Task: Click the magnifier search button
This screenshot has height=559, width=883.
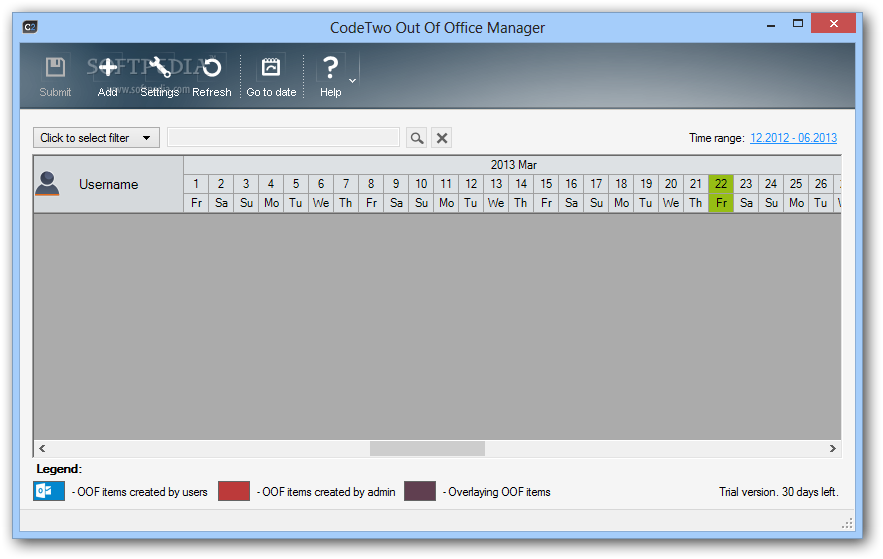Action: 417,138
